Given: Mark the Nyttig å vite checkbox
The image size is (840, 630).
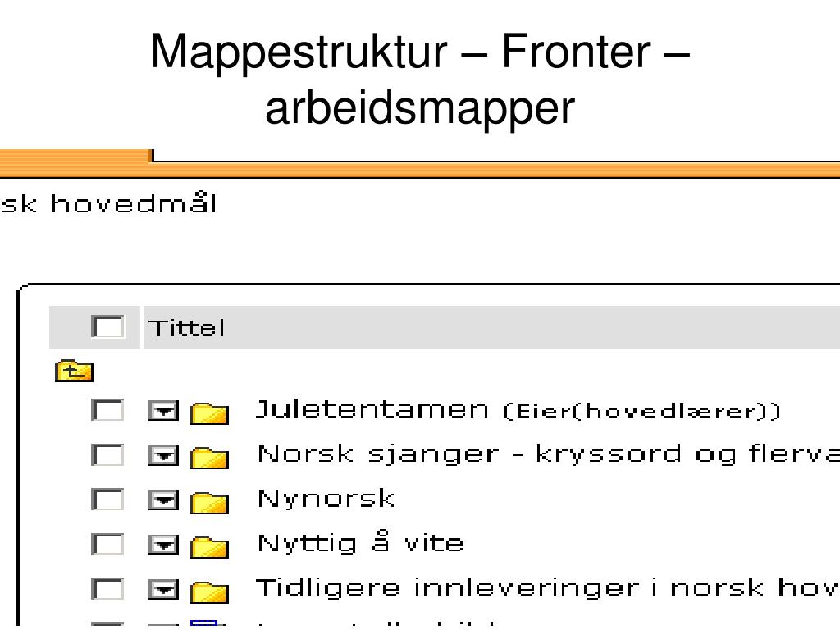Looking at the screenshot, I should click(x=107, y=545).
